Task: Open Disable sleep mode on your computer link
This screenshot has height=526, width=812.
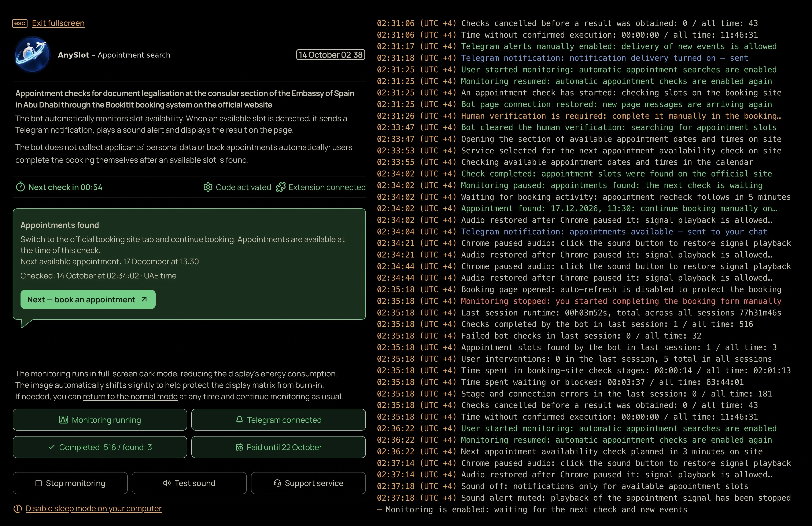Action: [x=93, y=509]
